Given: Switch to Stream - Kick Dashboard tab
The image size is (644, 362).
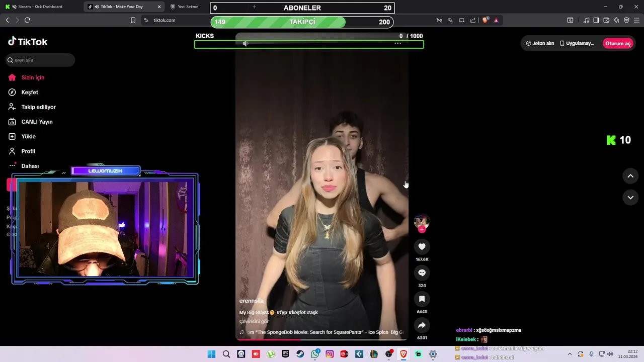Looking at the screenshot, I should point(40,7).
